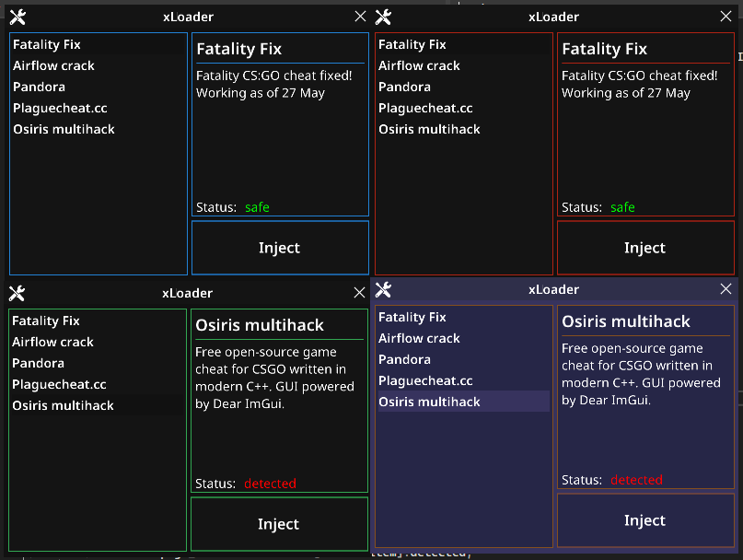The image size is (743, 560).
Task: Click the red detected status in green window
Action: click(x=270, y=484)
